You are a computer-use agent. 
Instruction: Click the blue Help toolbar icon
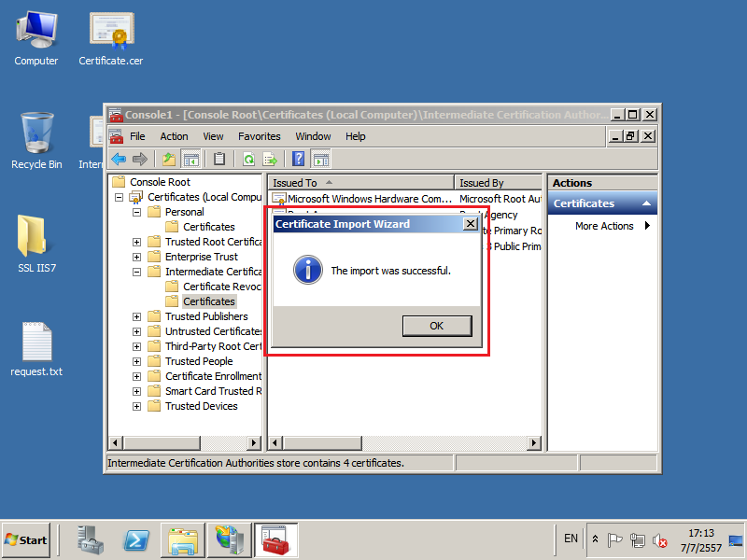tap(299, 159)
